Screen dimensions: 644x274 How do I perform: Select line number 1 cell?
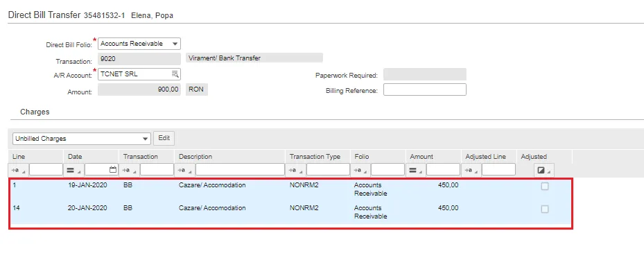[15, 185]
